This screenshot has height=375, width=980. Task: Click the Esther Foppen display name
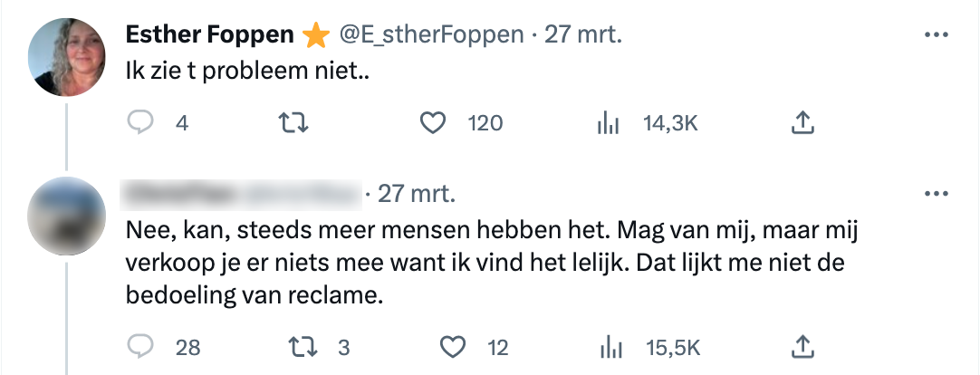pos(210,35)
